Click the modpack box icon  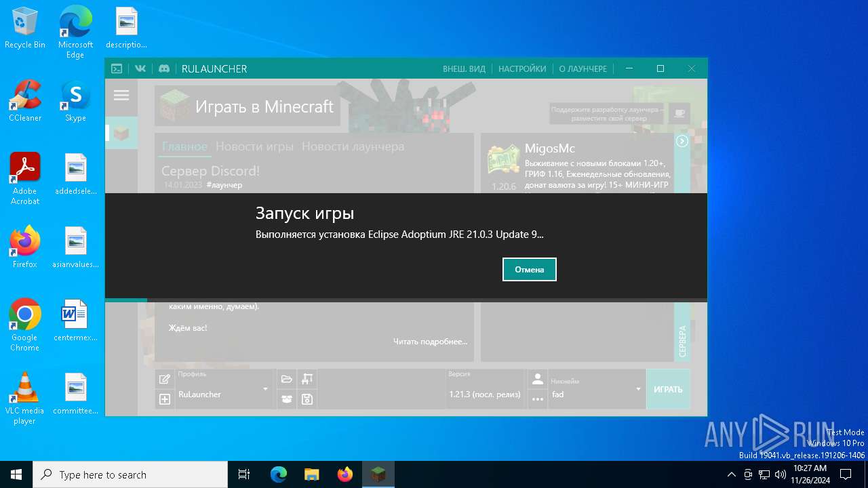point(287,399)
